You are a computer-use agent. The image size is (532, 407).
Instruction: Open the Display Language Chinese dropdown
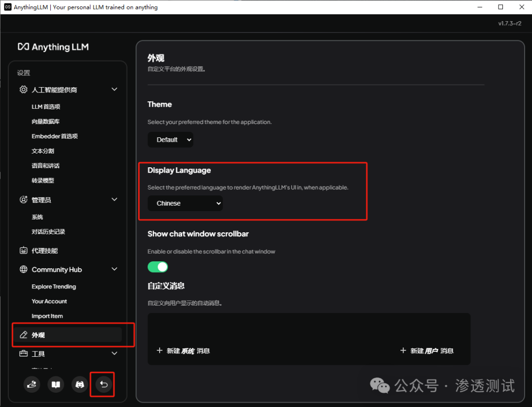click(185, 203)
